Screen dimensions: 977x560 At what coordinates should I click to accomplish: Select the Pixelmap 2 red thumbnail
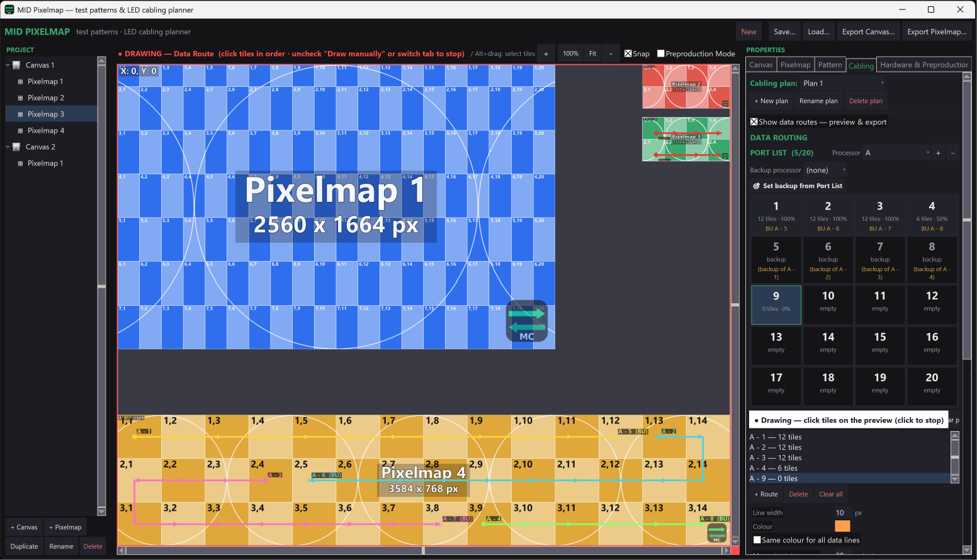pyautogui.click(x=686, y=86)
